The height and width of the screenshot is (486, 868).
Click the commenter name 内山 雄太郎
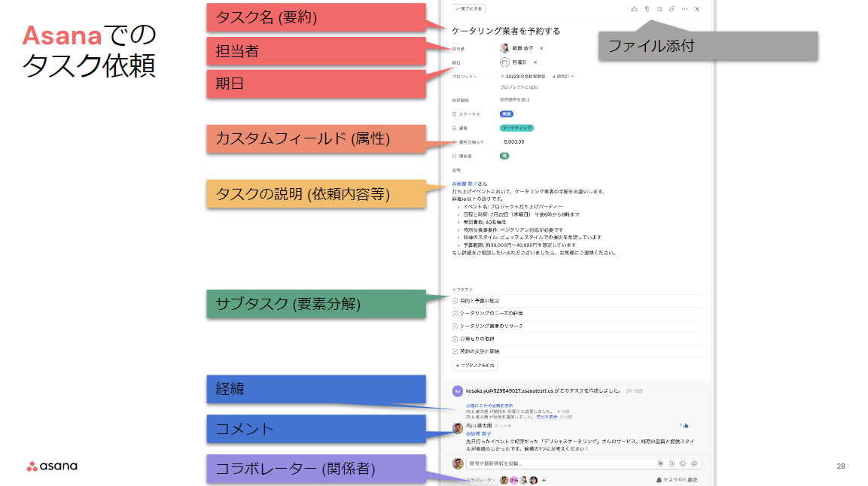tap(479, 426)
